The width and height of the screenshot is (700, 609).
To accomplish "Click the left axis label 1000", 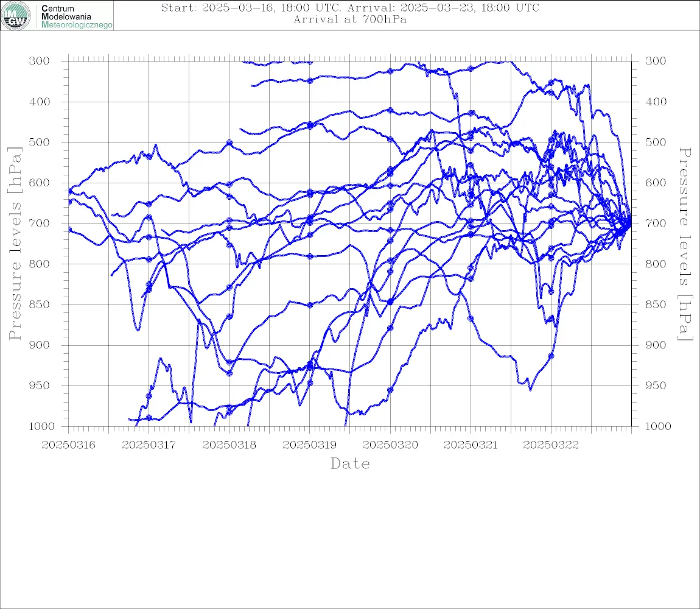I will [41, 426].
